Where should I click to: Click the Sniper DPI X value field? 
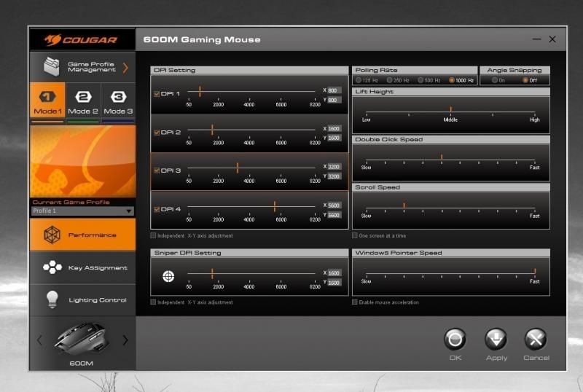tap(334, 273)
